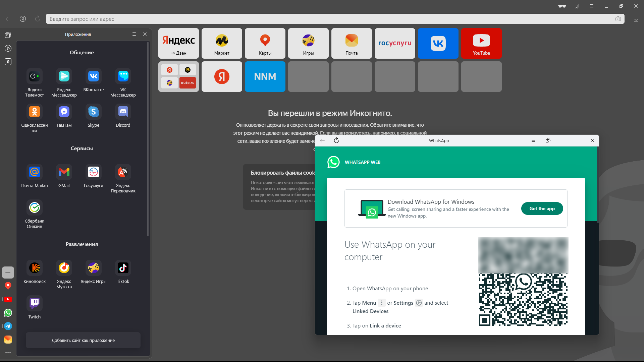Open Яндекс Переводчик app
Viewport: 644px width, 362px height.
point(123,178)
